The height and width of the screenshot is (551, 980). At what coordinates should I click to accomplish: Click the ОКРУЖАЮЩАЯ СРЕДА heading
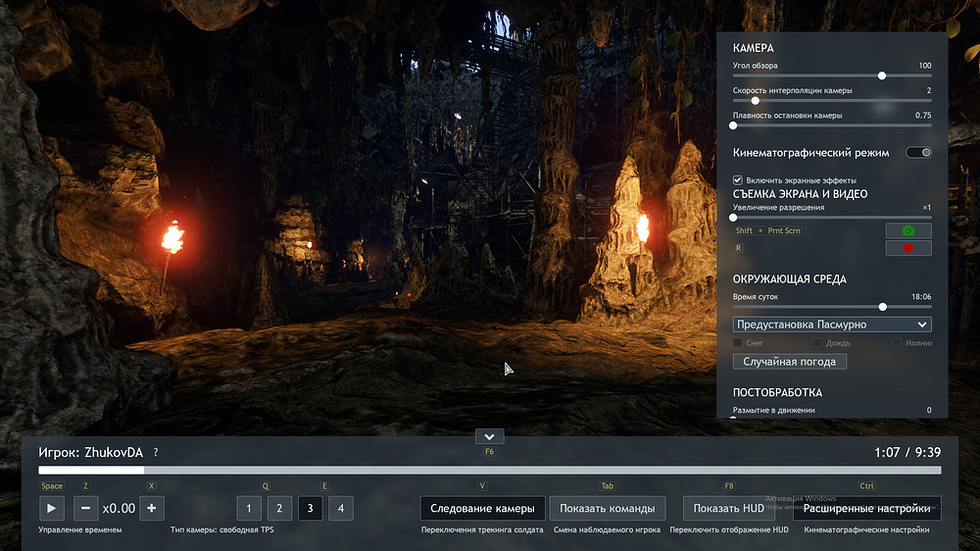tap(789, 279)
